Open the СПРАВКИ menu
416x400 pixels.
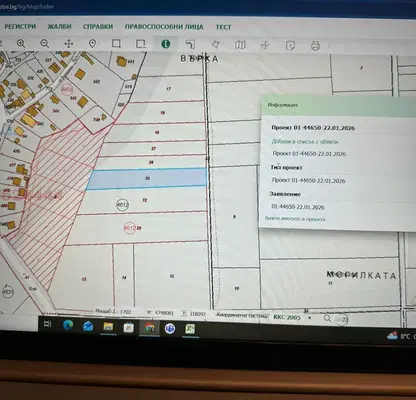(x=98, y=26)
